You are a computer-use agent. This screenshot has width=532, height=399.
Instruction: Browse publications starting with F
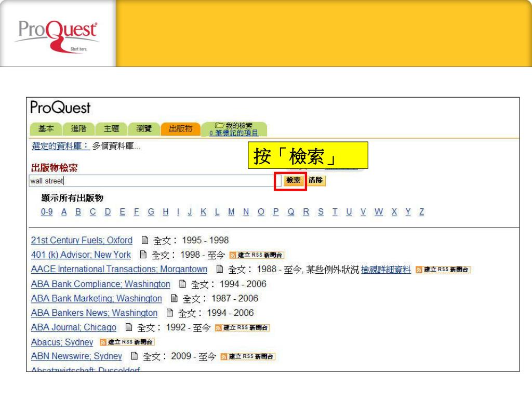click(137, 212)
